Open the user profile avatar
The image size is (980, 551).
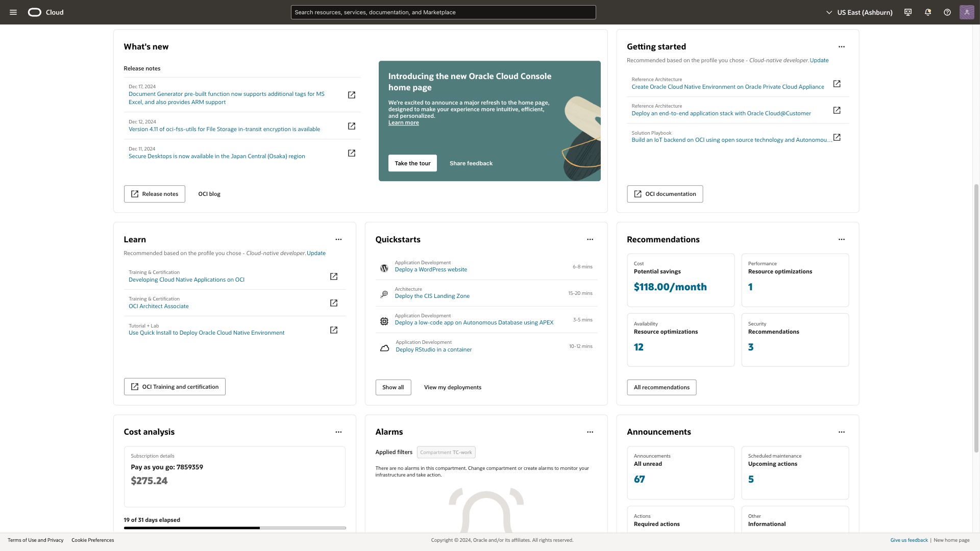[x=967, y=12]
